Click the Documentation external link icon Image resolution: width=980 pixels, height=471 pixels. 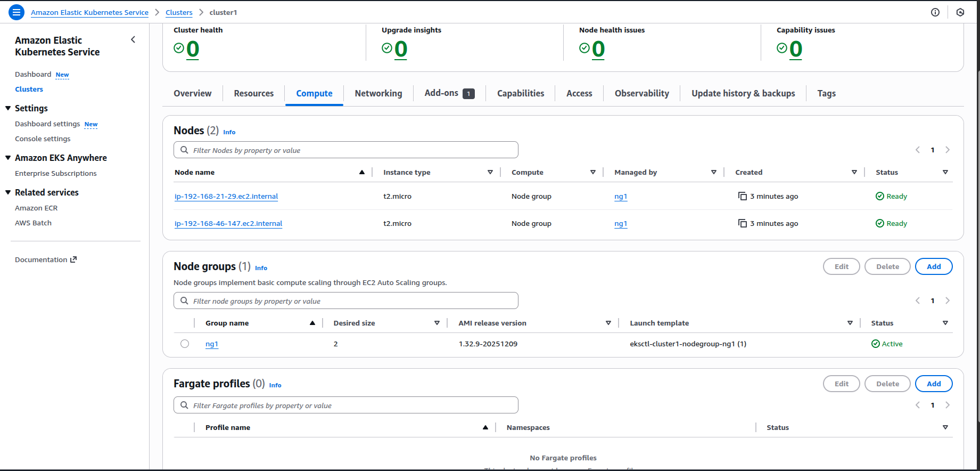click(x=73, y=259)
